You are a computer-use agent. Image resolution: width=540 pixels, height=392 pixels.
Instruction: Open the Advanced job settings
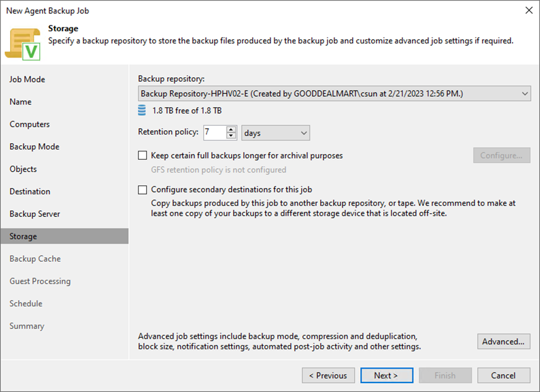pos(503,342)
